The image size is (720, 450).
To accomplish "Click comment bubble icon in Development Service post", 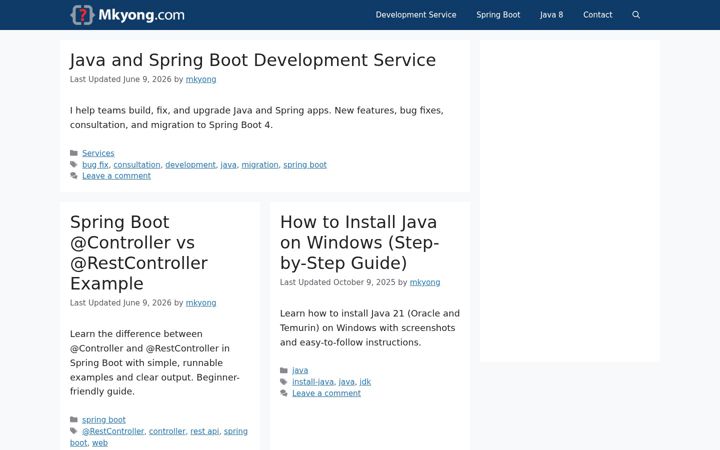I will (73, 176).
